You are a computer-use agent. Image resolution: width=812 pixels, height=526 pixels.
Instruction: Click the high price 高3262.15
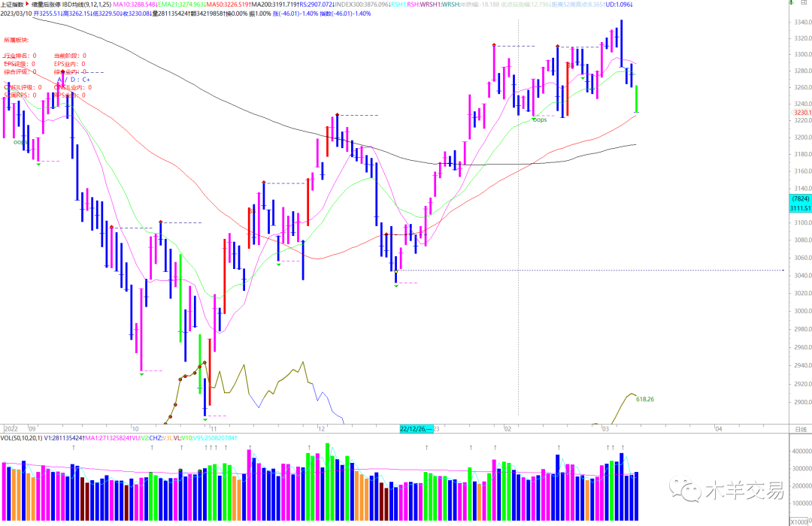pyautogui.click(x=77, y=14)
